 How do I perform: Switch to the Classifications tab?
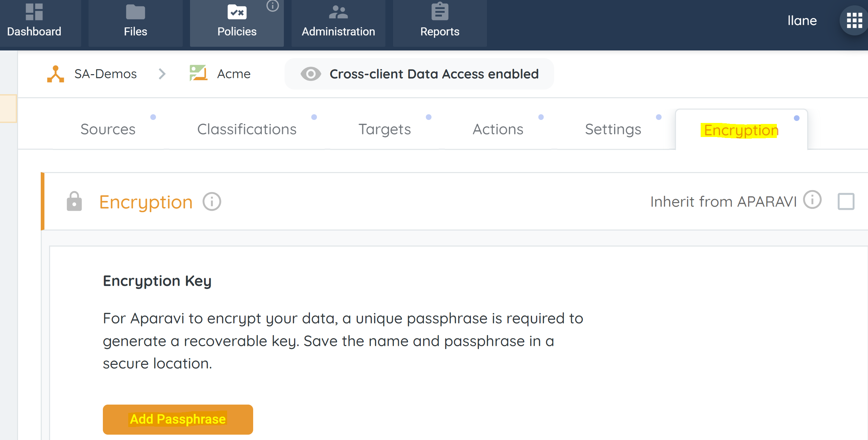(x=247, y=129)
